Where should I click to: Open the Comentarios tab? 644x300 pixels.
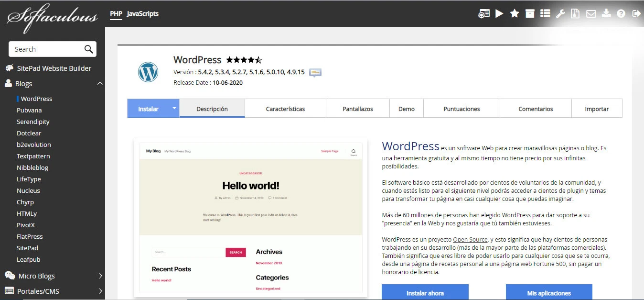[x=536, y=109]
